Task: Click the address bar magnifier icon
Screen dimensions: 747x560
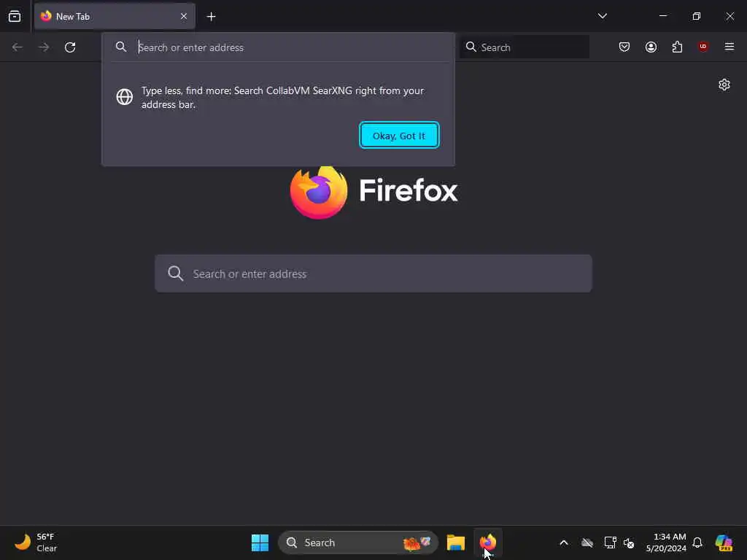Action: click(x=121, y=47)
